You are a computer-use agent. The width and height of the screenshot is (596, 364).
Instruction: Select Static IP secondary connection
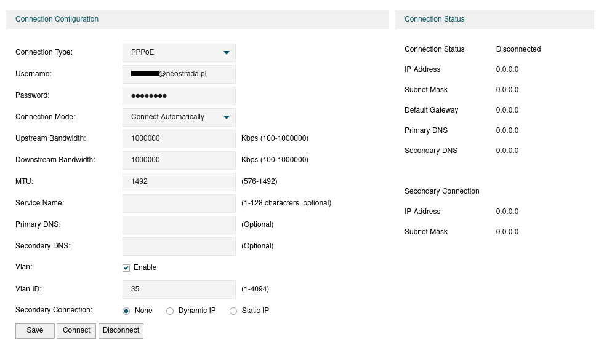click(233, 311)
